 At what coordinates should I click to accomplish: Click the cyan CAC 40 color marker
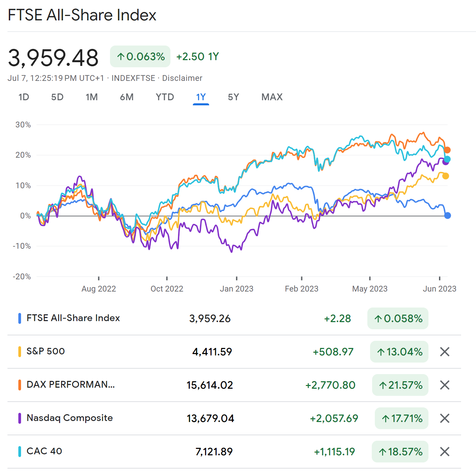click(20, 452)
